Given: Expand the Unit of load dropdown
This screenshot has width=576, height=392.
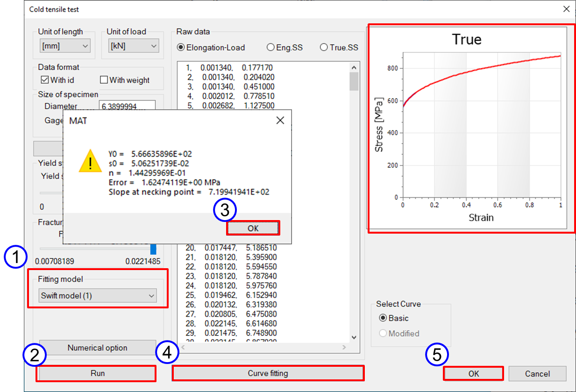Looking at the screenshot, I should tap(133, 46).
